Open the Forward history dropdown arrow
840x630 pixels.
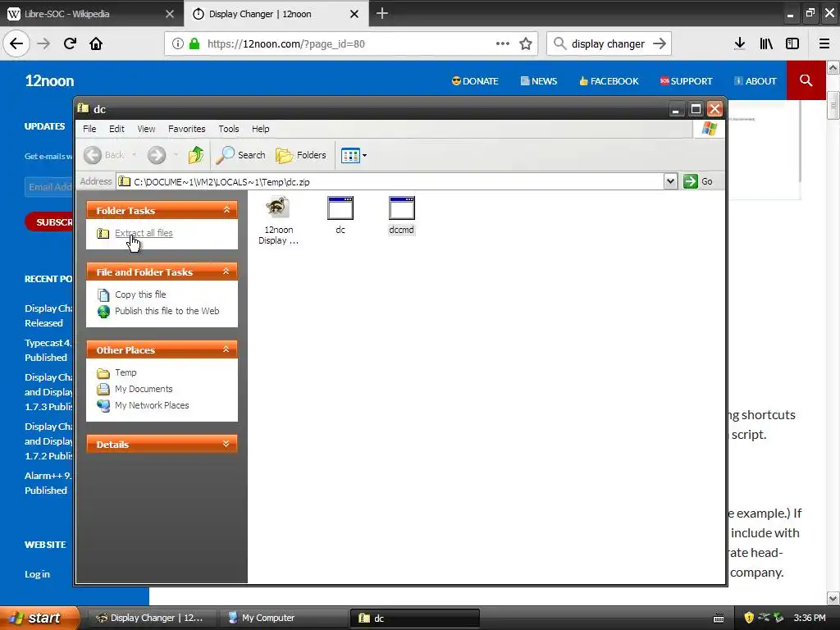pos(176,155)
